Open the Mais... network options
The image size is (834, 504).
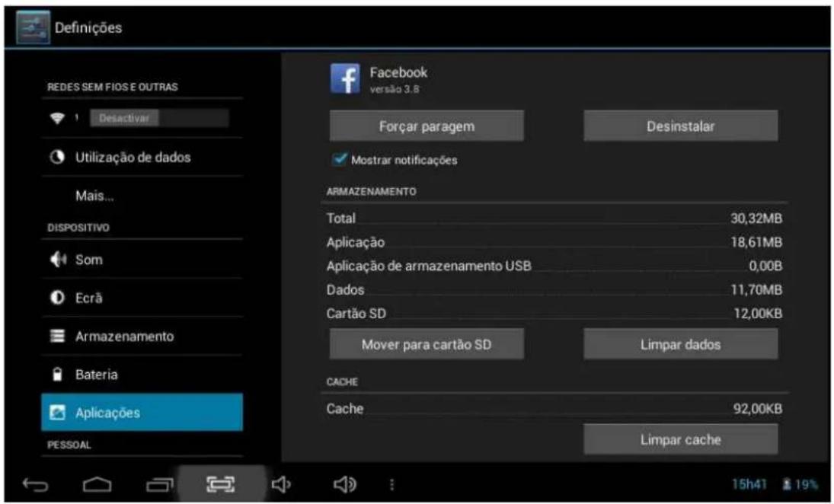pyautogui.click(x=142, y=196)
